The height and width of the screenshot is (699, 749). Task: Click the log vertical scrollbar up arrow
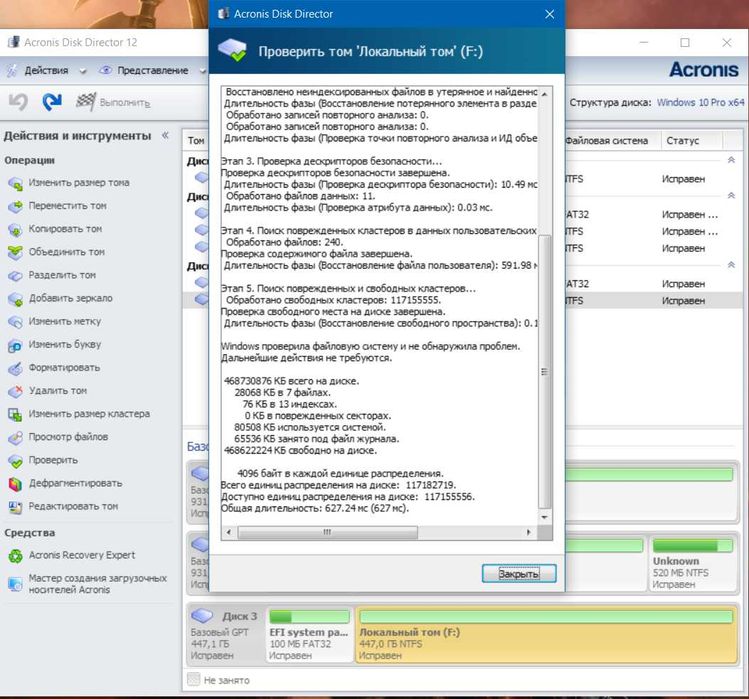point(545,94)
